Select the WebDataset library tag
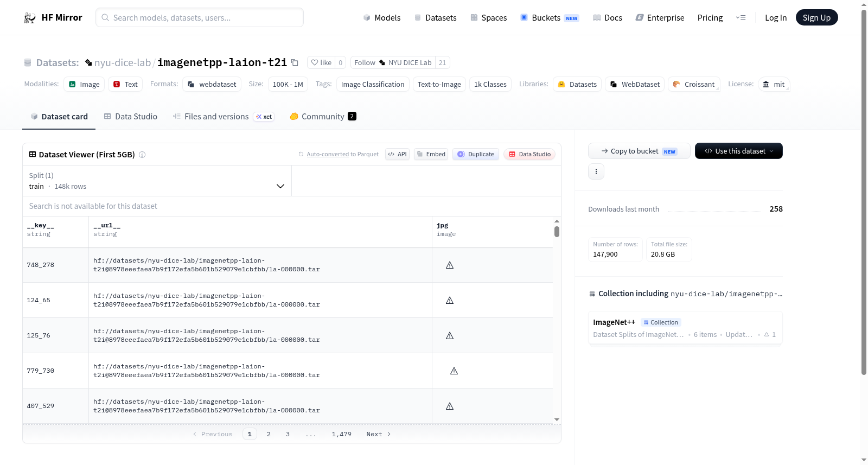Screen dimensions: 868x465 [635, 84]
